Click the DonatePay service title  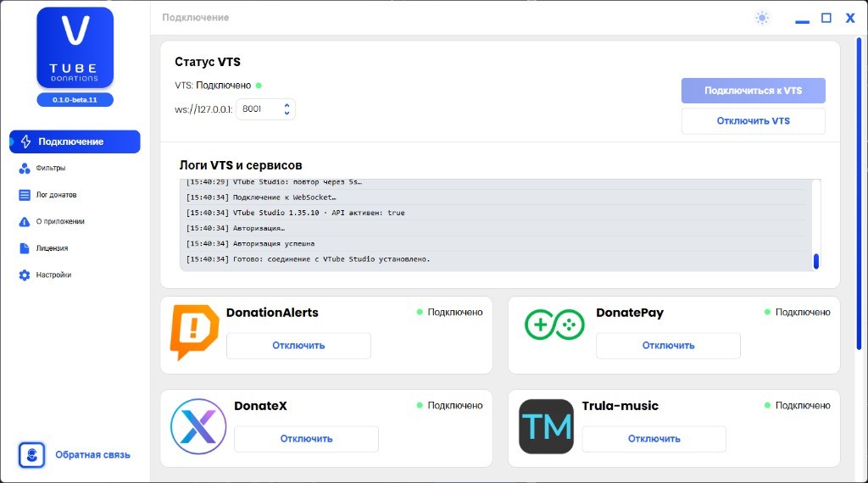630,313
